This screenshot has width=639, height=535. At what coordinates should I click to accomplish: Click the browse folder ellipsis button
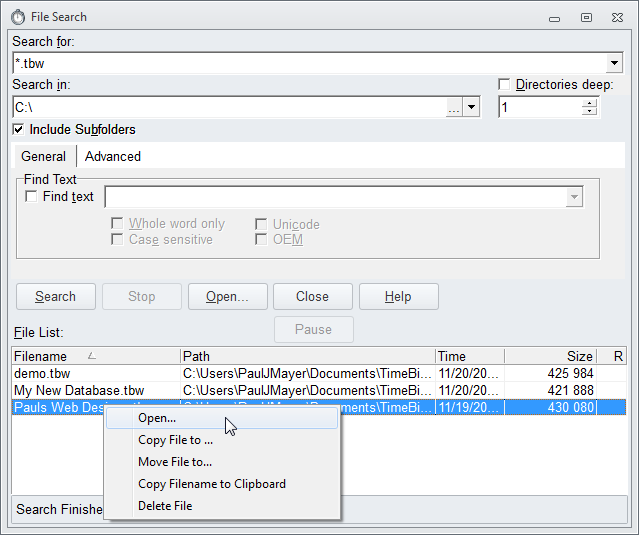[x=454, y=108]
